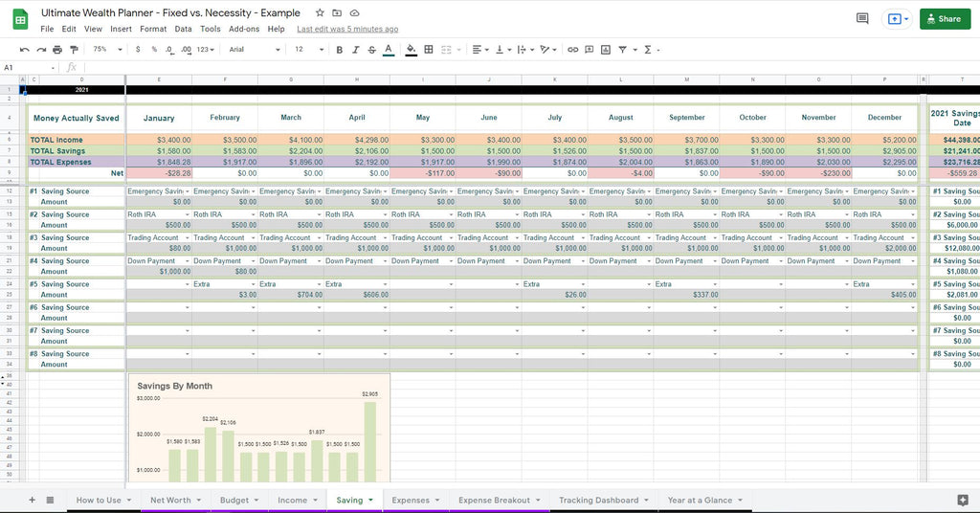Open comment history icon
The width and height of the screenshot is (980, 513).
862,19
